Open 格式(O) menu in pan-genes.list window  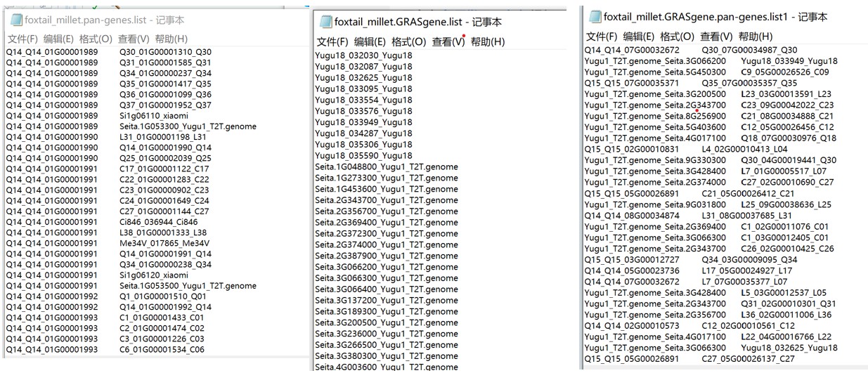click(98, 39)
